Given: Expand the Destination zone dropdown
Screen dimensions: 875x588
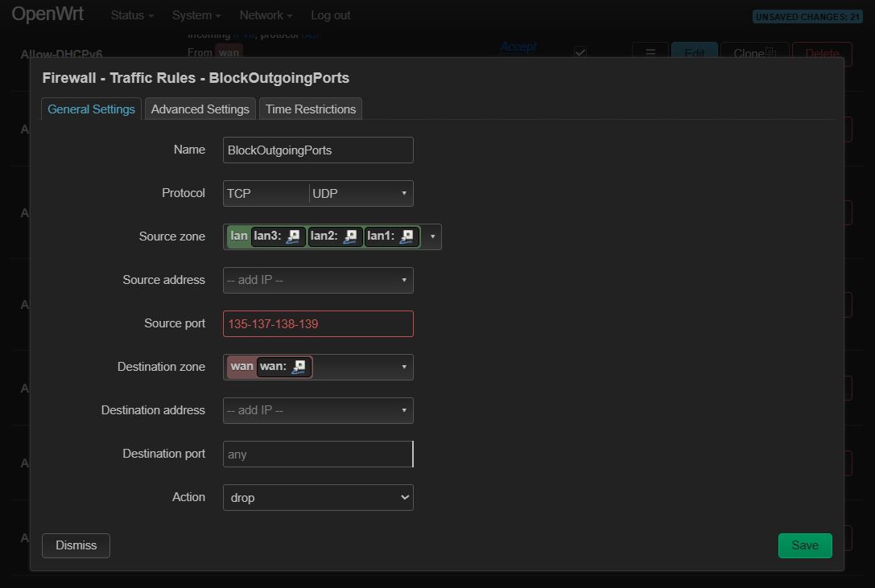Looking at the screenshot, I should [x=404, y=367].
